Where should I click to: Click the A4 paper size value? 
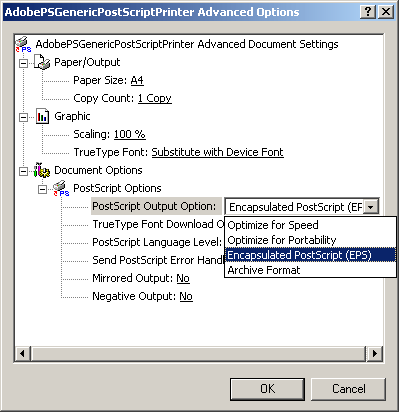click(137, 80)
